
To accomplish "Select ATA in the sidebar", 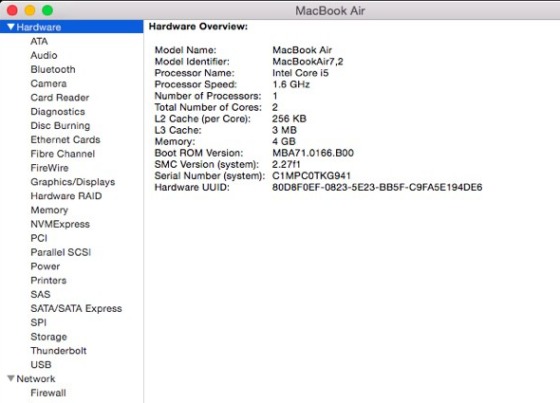I will (39, 41).
